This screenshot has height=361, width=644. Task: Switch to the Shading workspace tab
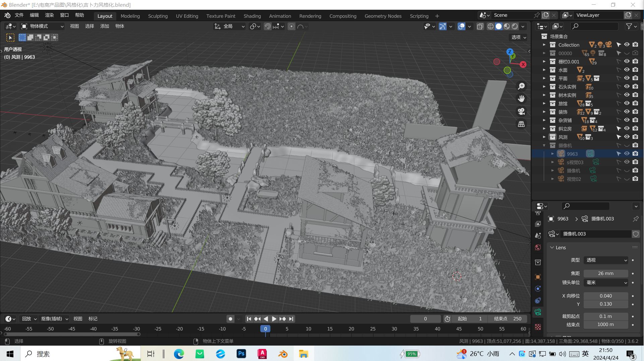click(x=252, y=16)
